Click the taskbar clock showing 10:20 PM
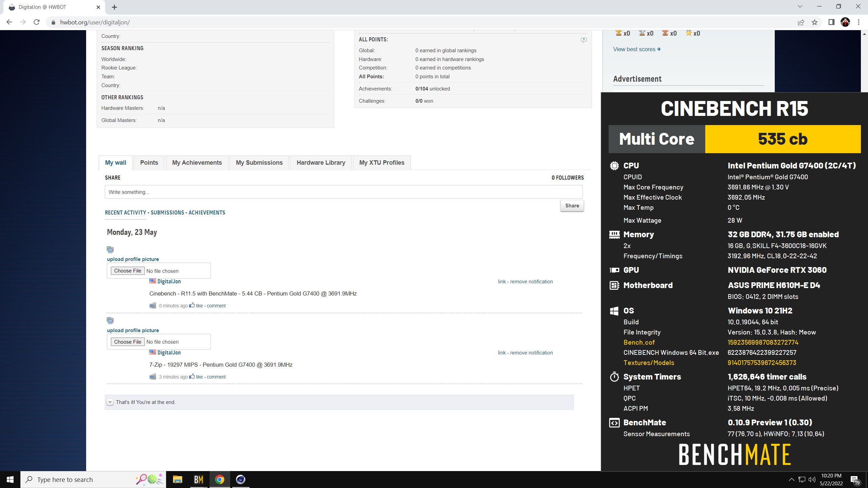Image resolution: width=868 pixels, height=488 pixels. click(831, 480)
